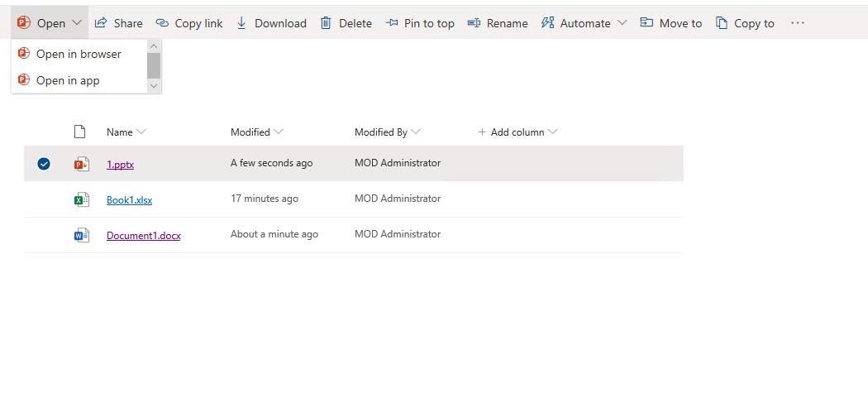Click the Copy to pages icon

[722, 22]
